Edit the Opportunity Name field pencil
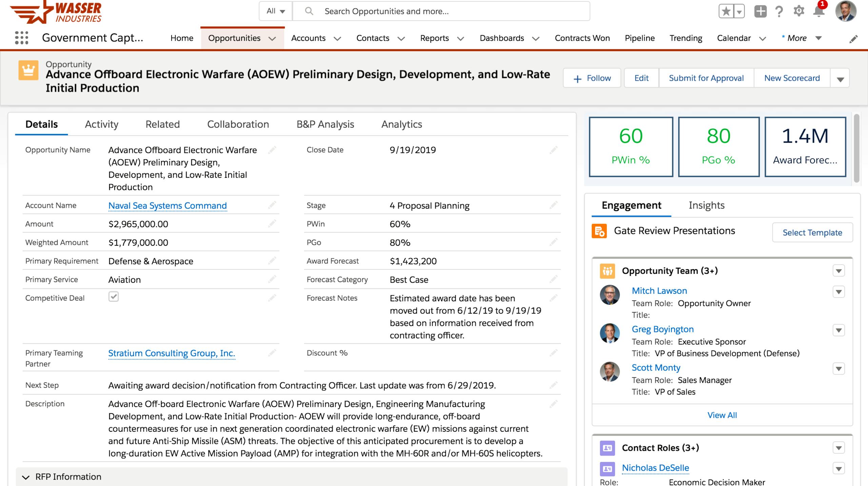Image resolution: width=868 pixels, height=486 pixels. coord(272,150)
